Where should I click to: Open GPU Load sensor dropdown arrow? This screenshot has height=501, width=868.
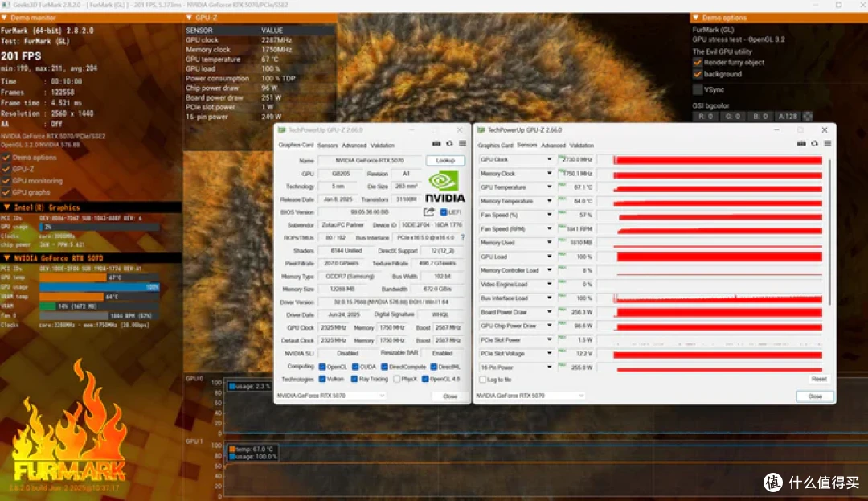pyautogui.click(x=549, y=257)
